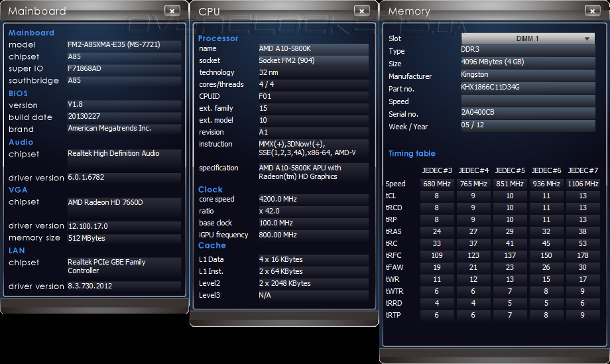610x364 pixels.
Task: Select JEDEC#3 column header
Action: pos(437,170)
